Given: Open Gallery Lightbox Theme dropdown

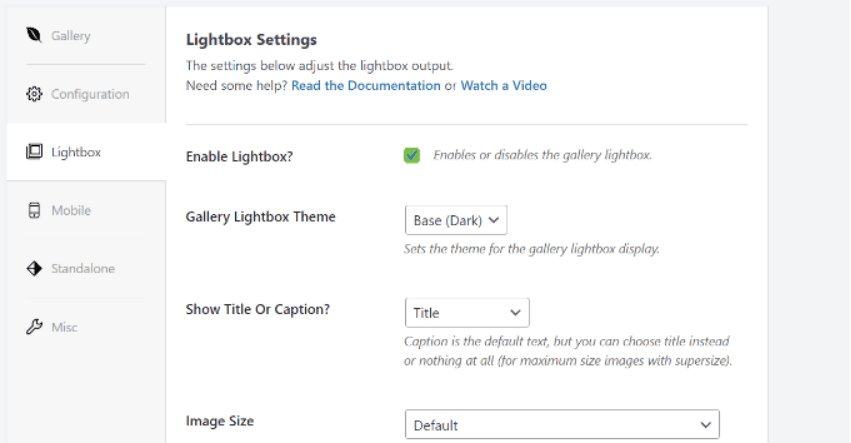Looking at the screenshot, I should tap(456, 218).
